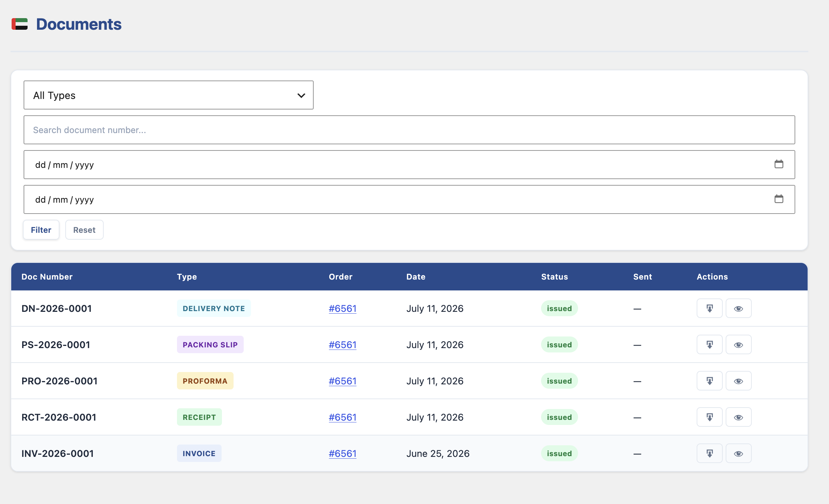Download the DN-2026-0001 delivery note

coord(709,308)
